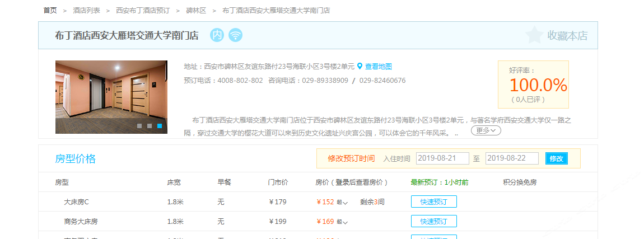Expand price details for 商务大床房 ¥169

(346, 222)
